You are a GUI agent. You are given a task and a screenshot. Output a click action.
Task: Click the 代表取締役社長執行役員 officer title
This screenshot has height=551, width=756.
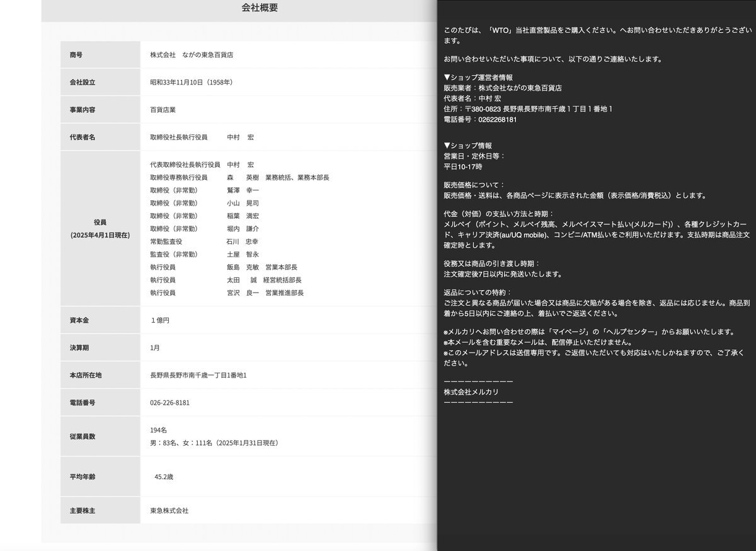(x=185, y=165)
